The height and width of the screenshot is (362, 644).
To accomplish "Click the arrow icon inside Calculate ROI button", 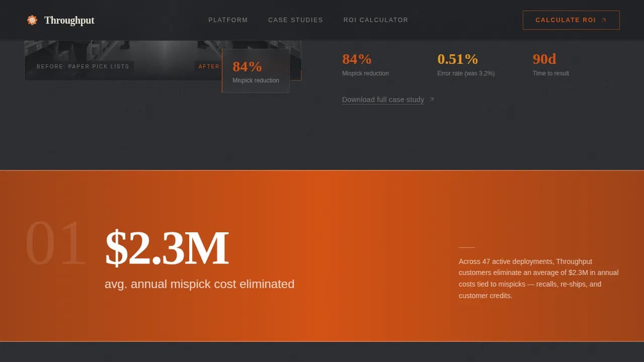I will coord(604,20).
